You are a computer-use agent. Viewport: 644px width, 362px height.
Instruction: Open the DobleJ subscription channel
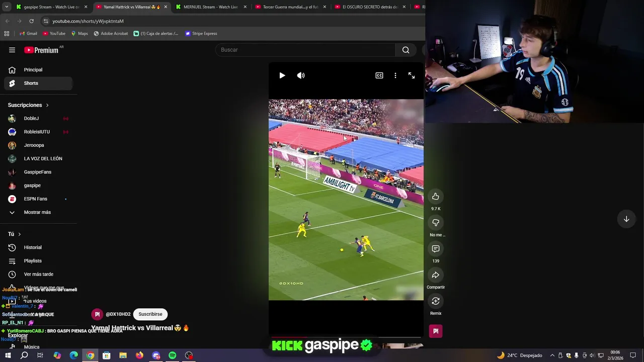[x=38, y=118]
